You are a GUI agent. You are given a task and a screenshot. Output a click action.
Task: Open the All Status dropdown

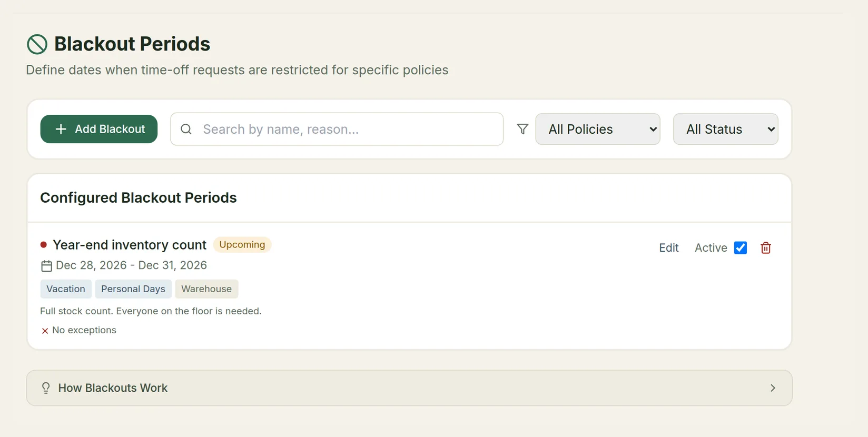pyautogui.click(x=726, y=129)
